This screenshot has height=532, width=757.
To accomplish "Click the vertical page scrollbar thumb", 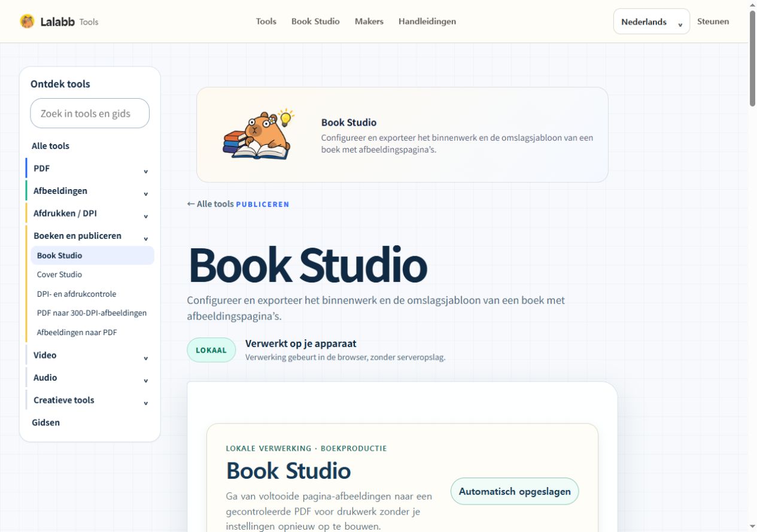I will coord(752,59).
